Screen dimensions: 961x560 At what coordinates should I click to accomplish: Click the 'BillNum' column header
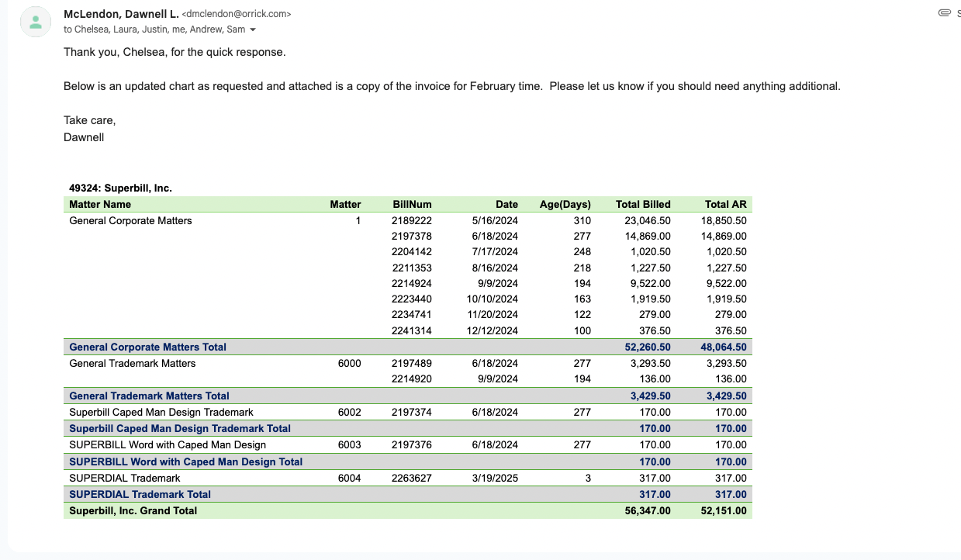pyautogui.click(x=412, y=205)
